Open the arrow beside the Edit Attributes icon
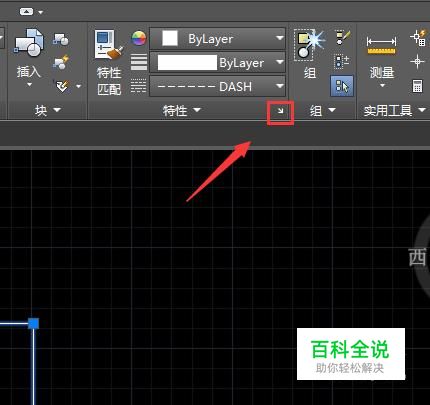Screen dimensions: 430x405 click(79, 86)
